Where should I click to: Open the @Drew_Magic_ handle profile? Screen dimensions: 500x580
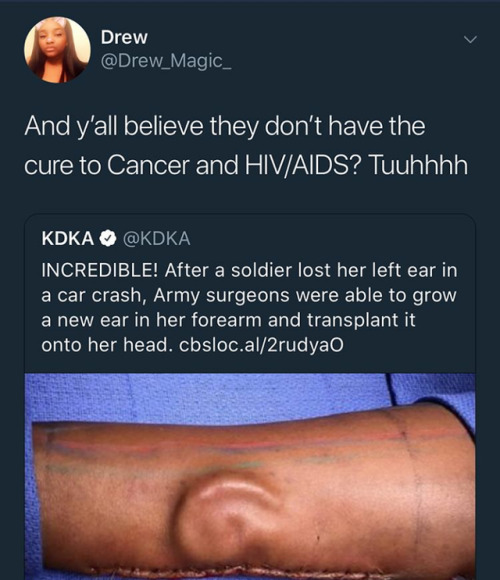(166, 61)
